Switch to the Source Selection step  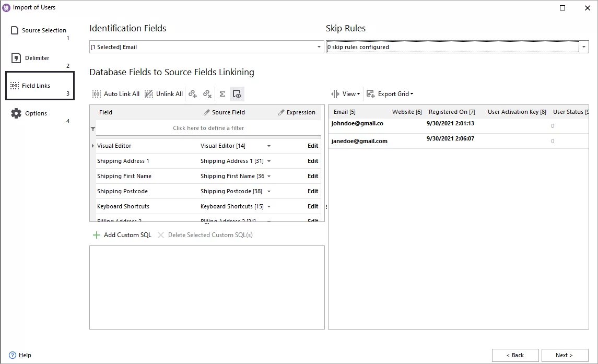44,30
